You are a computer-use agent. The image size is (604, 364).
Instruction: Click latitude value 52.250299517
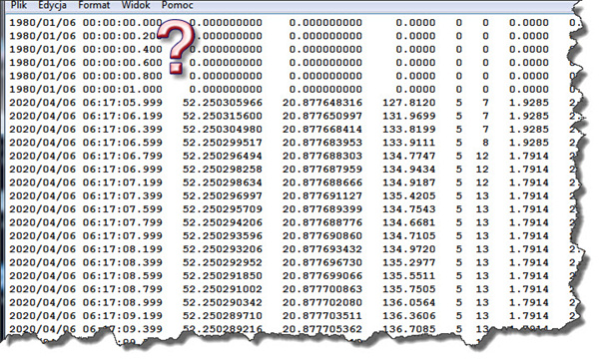click(x=223, y=143)
